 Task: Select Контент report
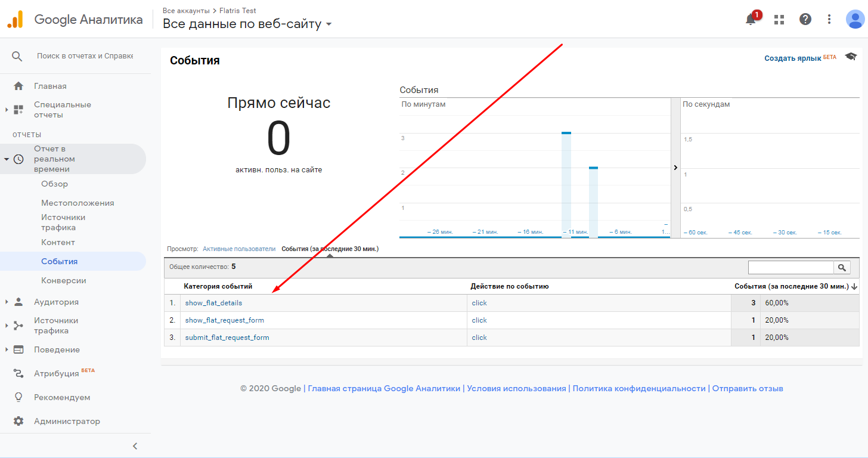coord(58,242)
